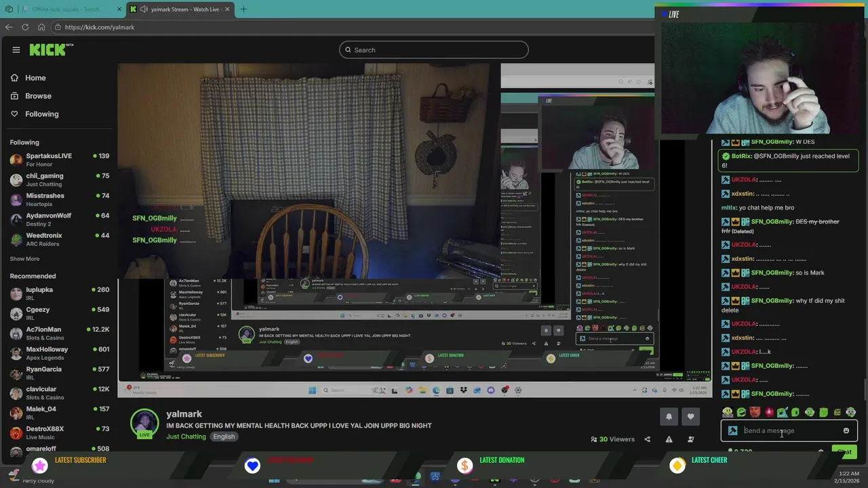Open clavicular recommended channel
The width and height of the screenshot is (868, 488).
tap(60, 392)
